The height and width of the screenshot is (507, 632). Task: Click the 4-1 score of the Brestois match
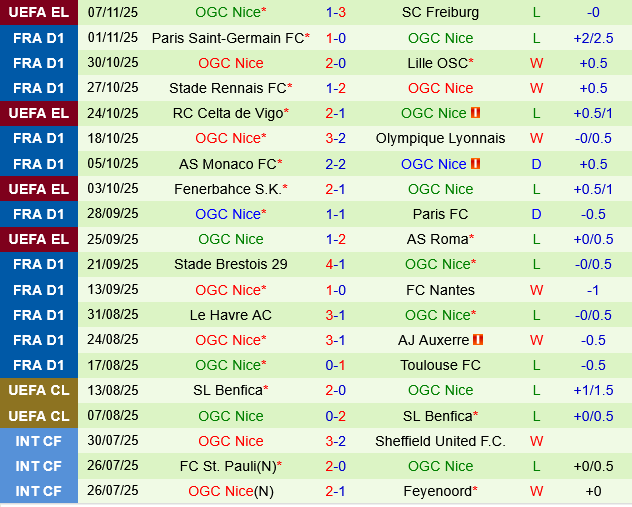[x=336, y=264]
